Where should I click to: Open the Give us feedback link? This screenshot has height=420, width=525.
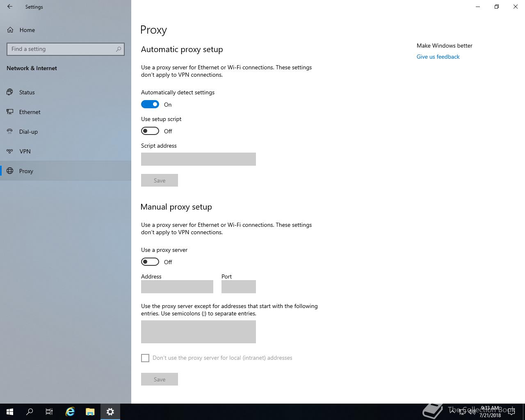point(438,57)
